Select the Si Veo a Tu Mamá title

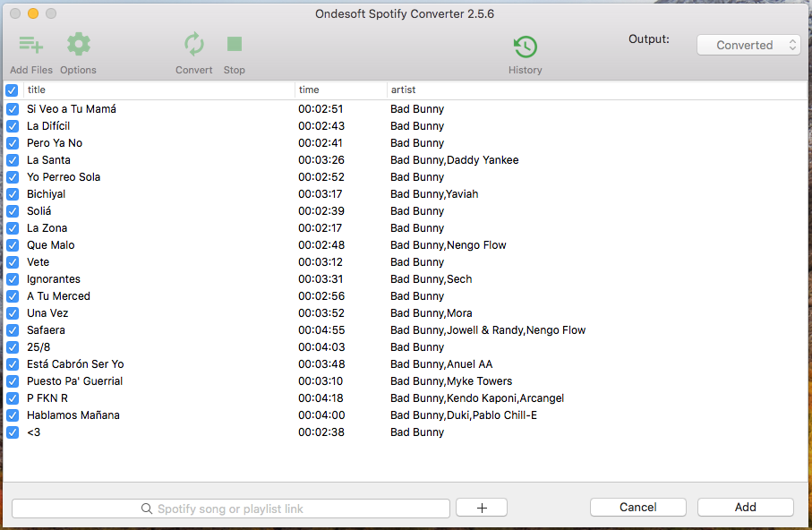pyautogui.click(x=72, y=109)
